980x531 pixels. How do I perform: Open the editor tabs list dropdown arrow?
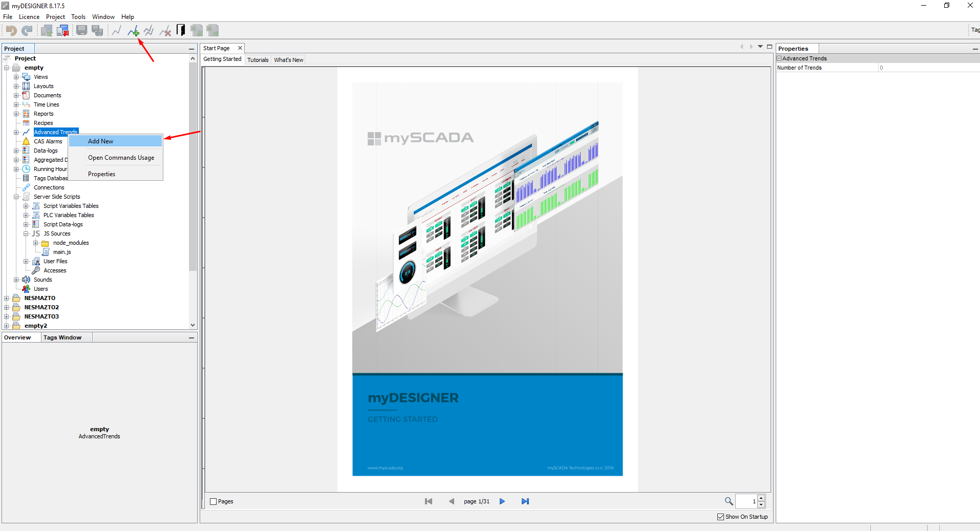(x=760, y=47)
